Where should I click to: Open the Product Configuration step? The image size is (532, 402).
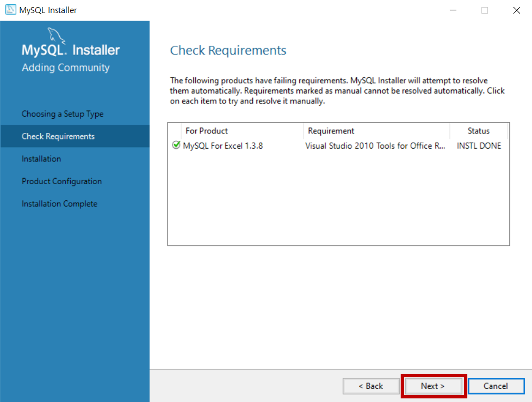[62, 181]
